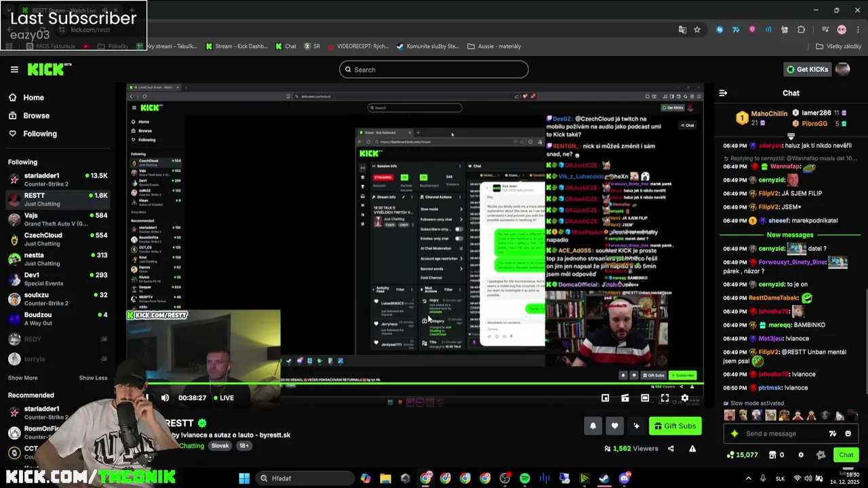Open clip creation icon on player
868x488 pixels.
pyautogui.click(x=625, y=398)
